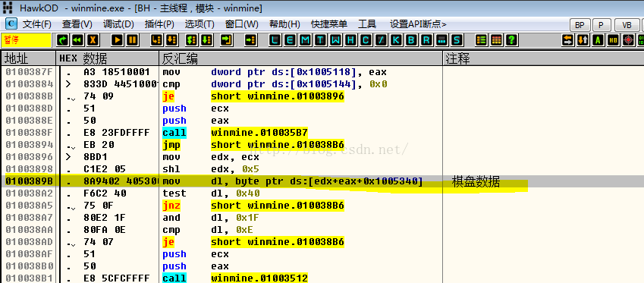Click the Execute Till Return icon
644x283 pixels.
click(x=227, y=40)
